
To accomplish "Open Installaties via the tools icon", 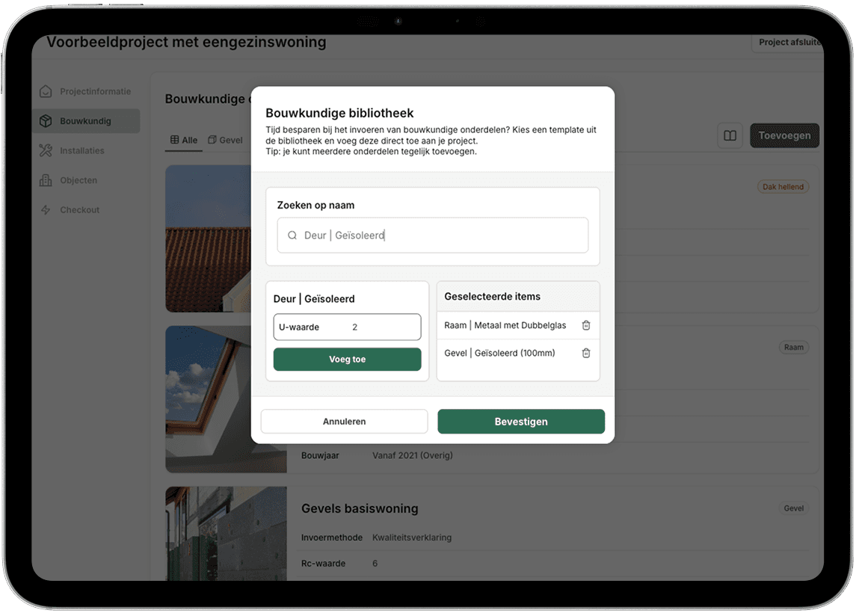I will pyautogui.click(x=46, y=150).
